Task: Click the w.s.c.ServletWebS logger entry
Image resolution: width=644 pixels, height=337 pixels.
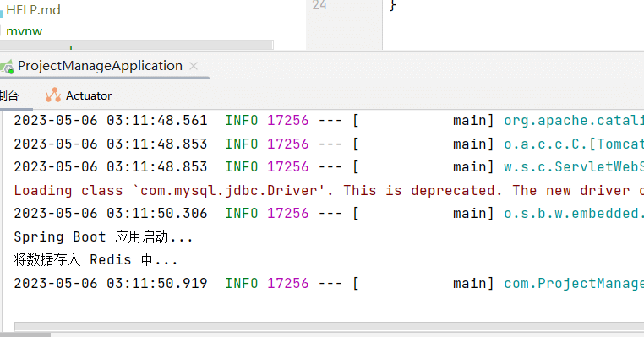Action: tap(574, 166)
